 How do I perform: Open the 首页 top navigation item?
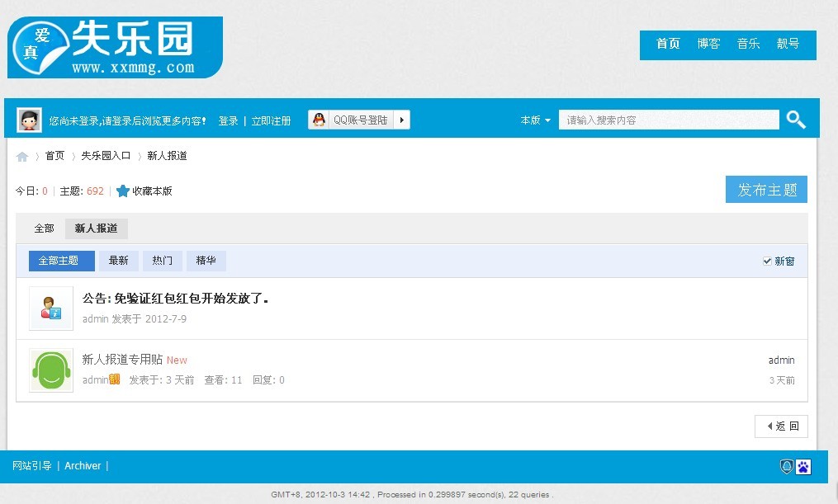point(668,44)
